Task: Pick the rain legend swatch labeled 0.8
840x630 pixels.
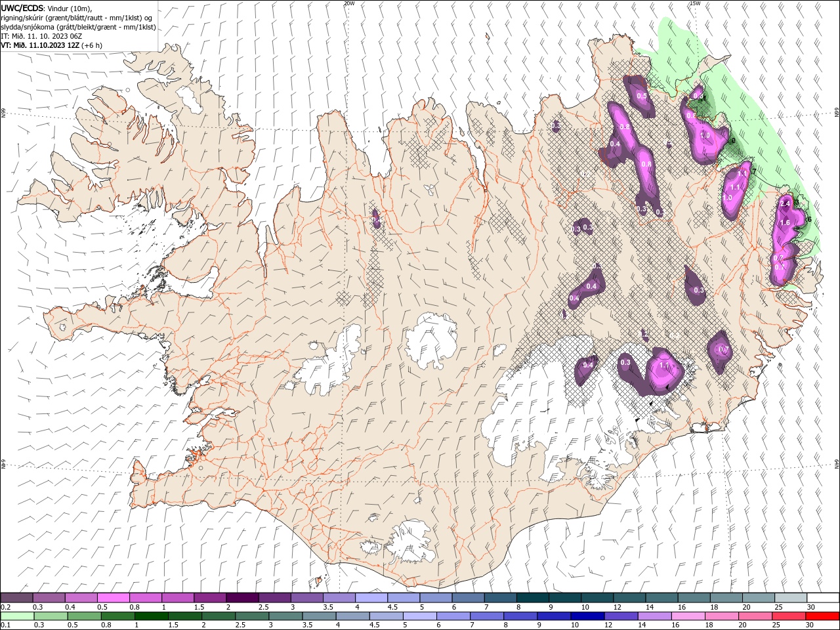Action: click(117, 616)
